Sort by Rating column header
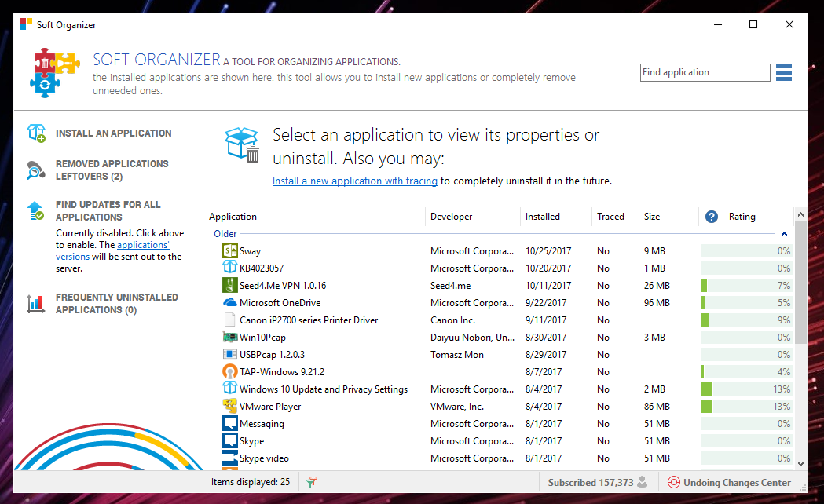The width and height of the screenshot is (824, 504). (x=742, y=217)
